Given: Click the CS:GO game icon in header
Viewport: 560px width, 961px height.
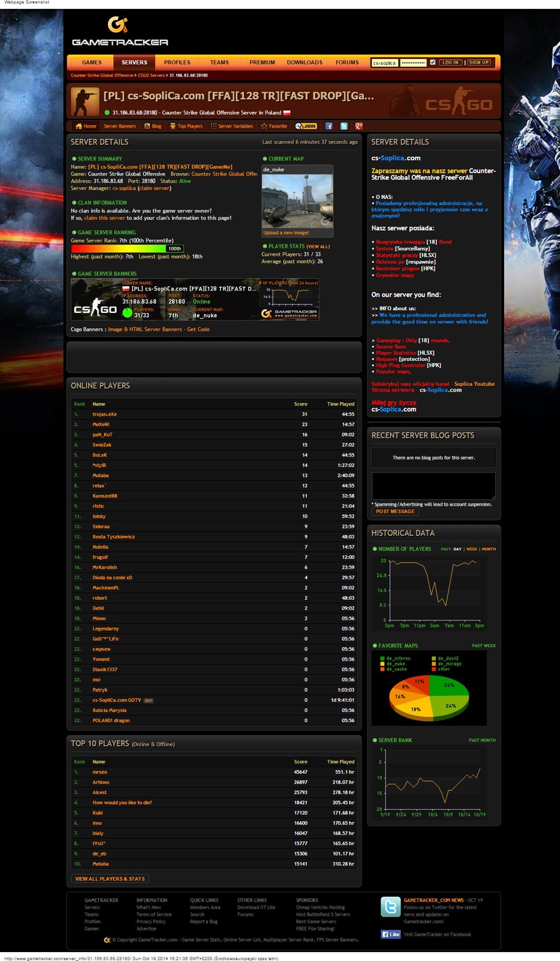Looking at the screenshot, I should (x=85, y=101).
